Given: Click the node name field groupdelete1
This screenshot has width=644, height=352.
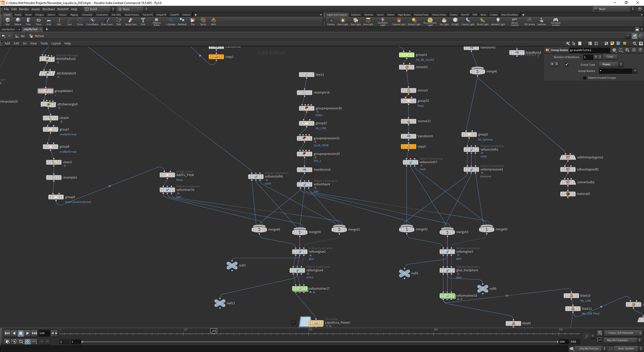Looking at the screenshot, I should coord(589,50).
